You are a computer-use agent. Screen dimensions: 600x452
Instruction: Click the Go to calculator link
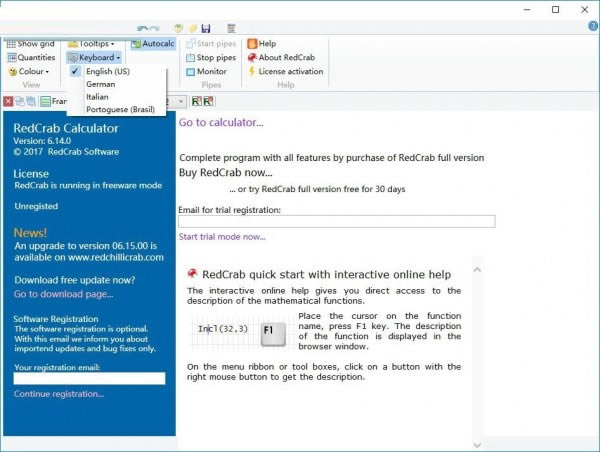tap(221, 123)
